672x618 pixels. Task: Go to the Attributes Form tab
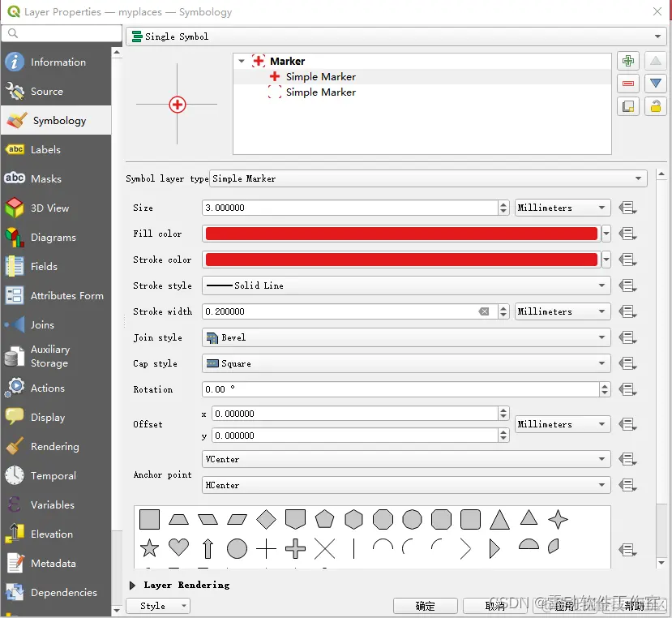pos(56,295)
